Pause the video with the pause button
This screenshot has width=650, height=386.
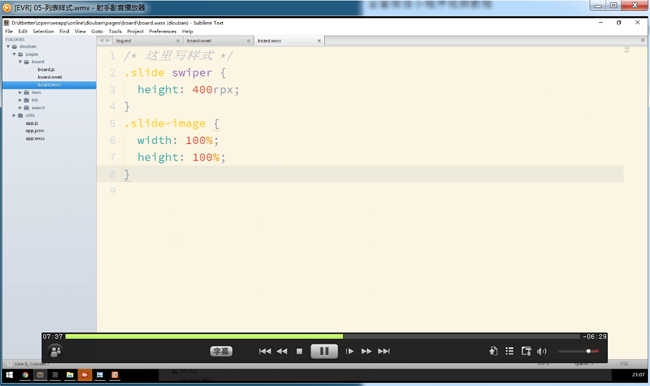coord(324,351)
